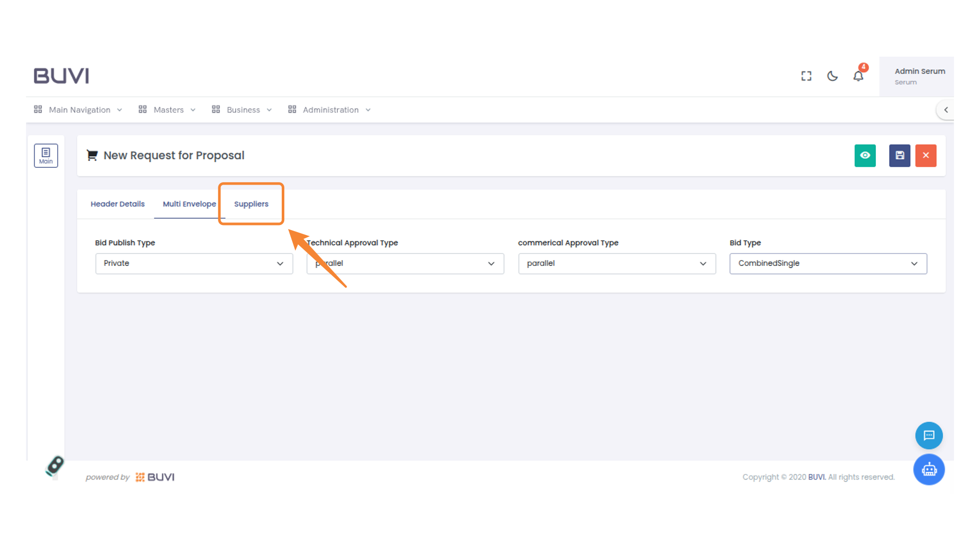Expand the Technical Approval Type dropdown
980x551 pixels.
[x=405, y=263]
